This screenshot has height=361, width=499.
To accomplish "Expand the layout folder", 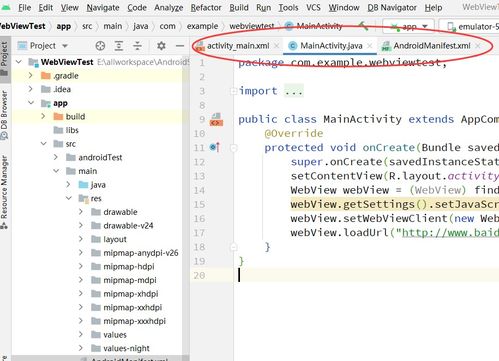I will [x=81, y=239].
